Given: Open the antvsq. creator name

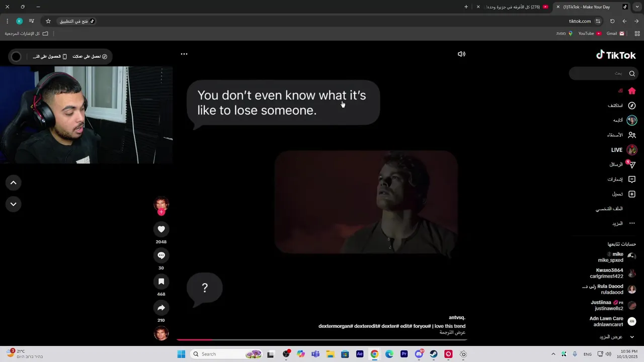Looking at the screenshot, I should (x=457, y=318).
